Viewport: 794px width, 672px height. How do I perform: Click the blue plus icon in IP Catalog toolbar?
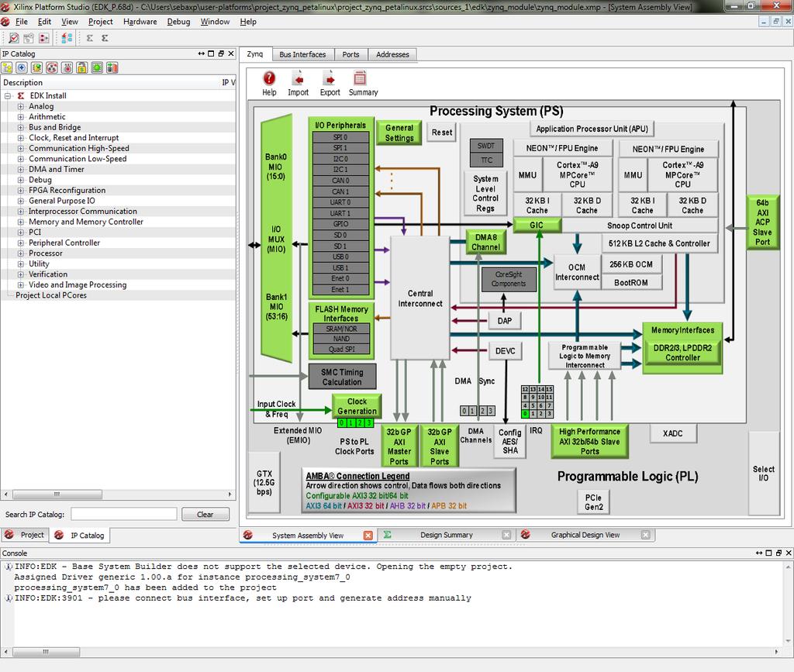(22, 67)
